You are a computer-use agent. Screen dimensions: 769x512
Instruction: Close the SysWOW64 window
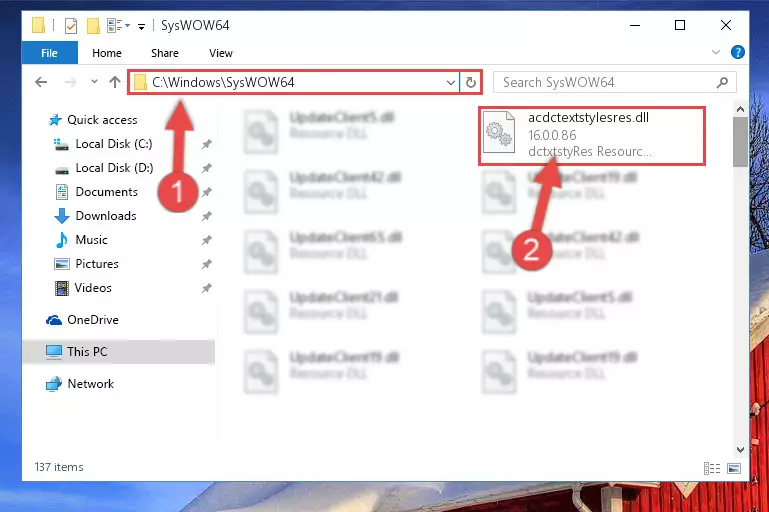tap(725, 25)
